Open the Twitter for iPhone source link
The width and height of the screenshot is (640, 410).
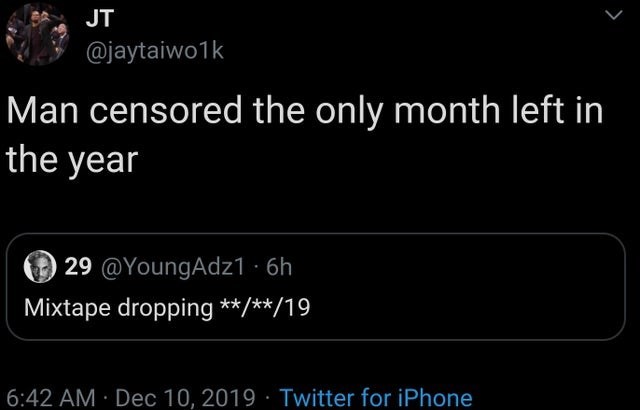click(x=376, y=396)
